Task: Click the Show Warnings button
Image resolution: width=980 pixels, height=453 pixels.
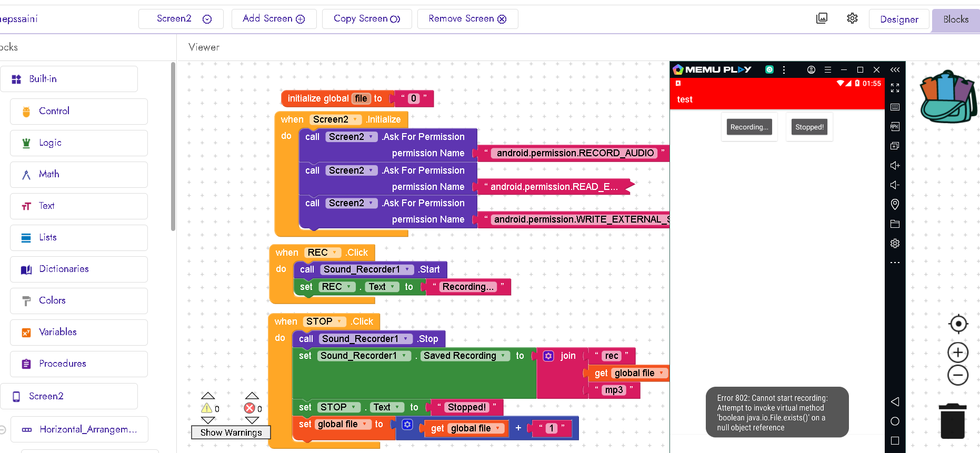Action: tap(231, 432)
